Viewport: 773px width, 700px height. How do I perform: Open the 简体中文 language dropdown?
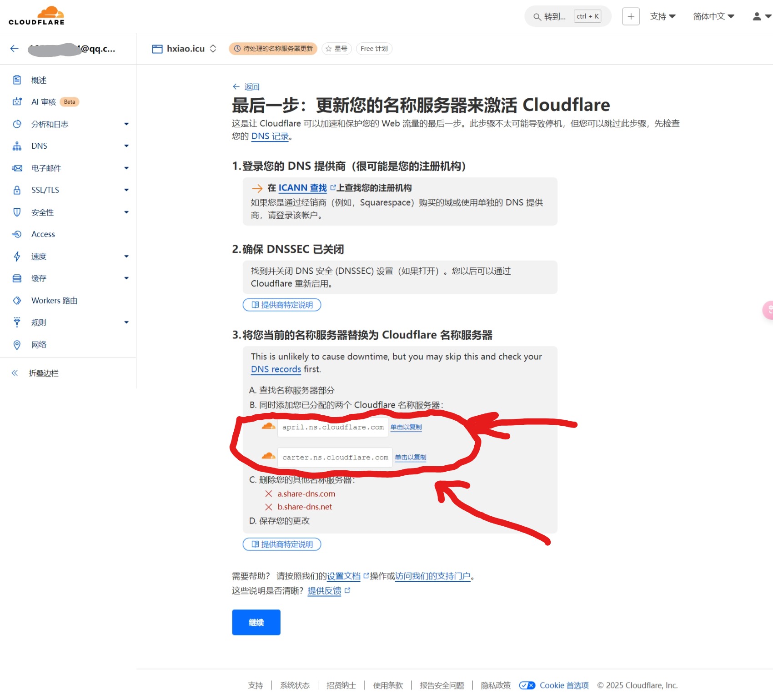(713, 16)
